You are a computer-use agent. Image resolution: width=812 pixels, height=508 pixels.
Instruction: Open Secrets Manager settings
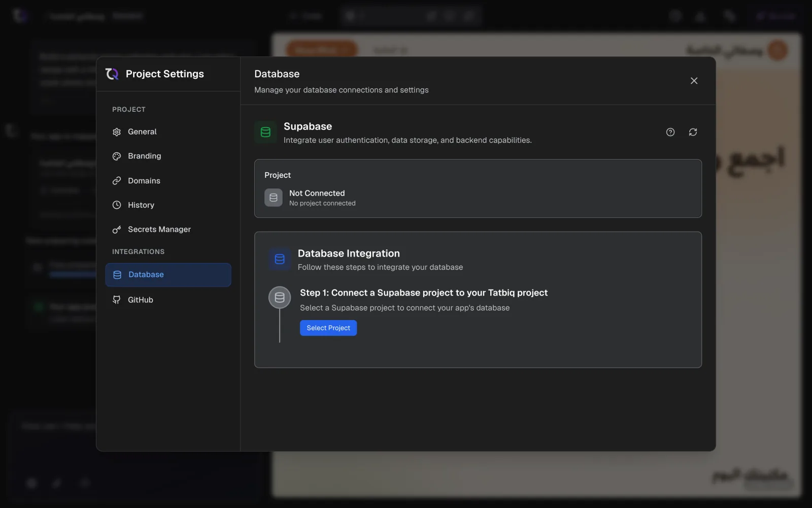click(168, 230)
